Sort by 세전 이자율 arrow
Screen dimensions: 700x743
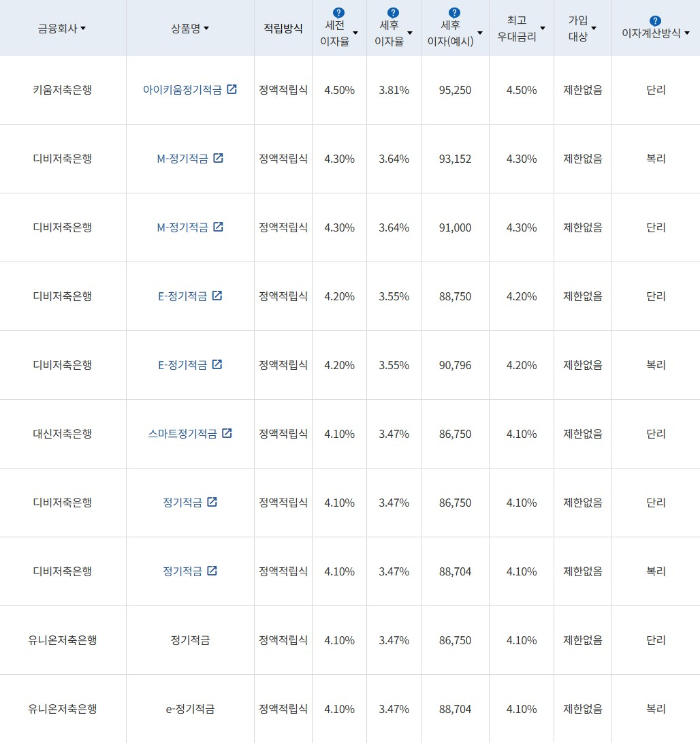click(x=355, y=33)
